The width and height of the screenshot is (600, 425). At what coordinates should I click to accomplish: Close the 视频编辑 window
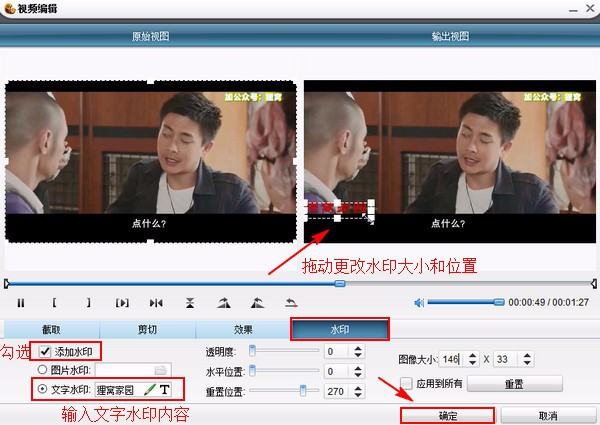click(590, 8)
